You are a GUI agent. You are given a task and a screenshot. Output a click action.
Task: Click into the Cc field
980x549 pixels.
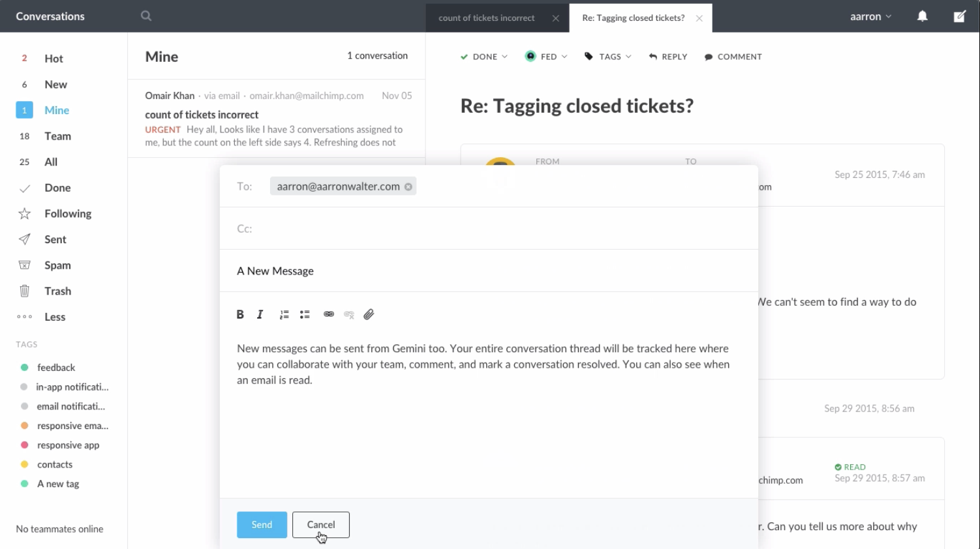click(x=489, y=229)
